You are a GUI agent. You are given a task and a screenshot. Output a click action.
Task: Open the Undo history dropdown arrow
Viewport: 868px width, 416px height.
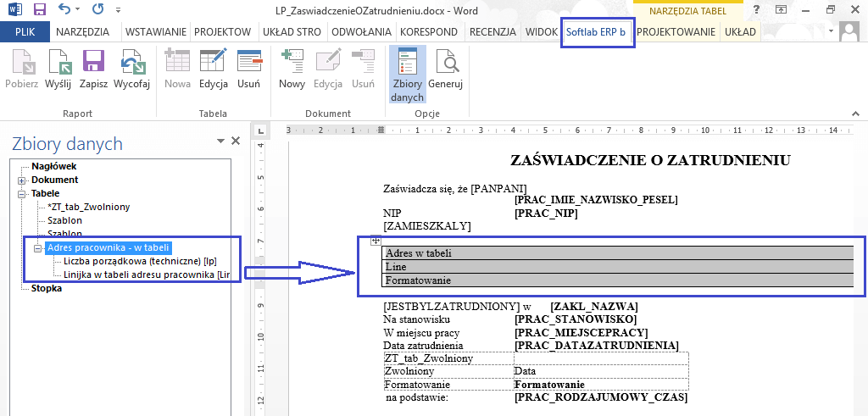point(77,9)
